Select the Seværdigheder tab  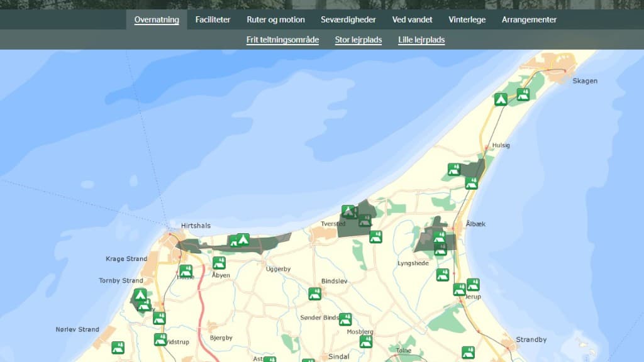tap(348, 19)
